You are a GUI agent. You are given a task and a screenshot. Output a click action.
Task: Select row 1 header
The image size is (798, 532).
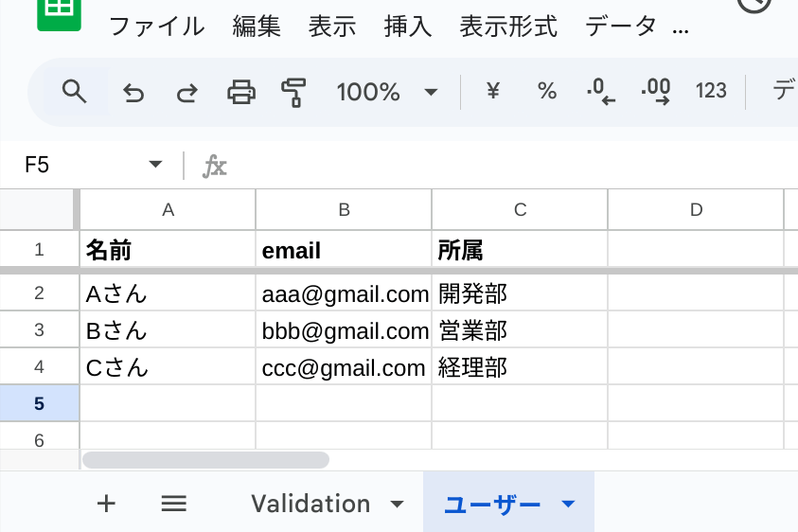pos(39,250)
